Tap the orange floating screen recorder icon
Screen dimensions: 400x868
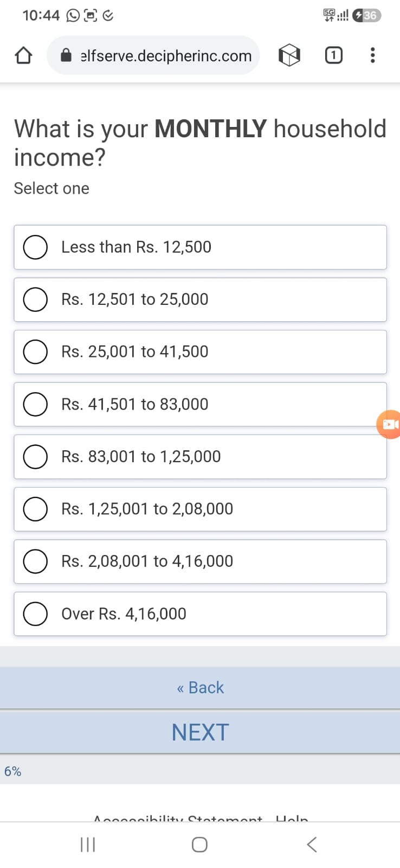pyautogui.click(x=389, y=424)
